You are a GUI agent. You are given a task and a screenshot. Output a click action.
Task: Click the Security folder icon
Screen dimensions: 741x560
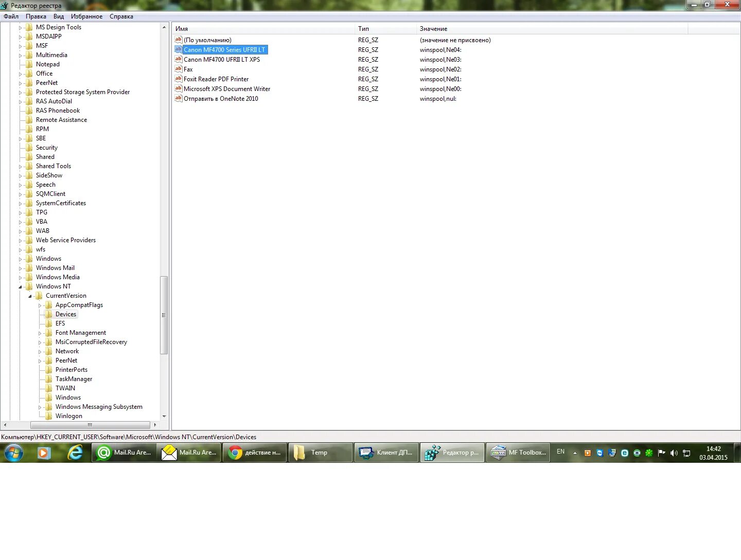29,148
